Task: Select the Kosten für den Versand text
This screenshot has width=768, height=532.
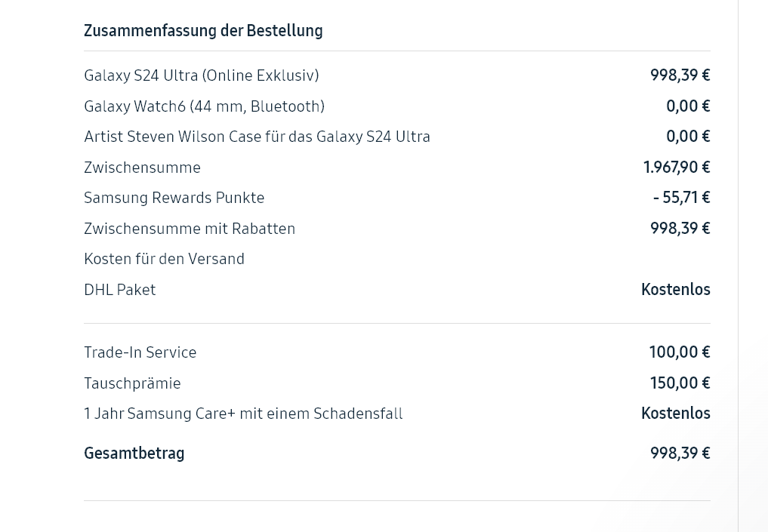Action: [164, 259]
